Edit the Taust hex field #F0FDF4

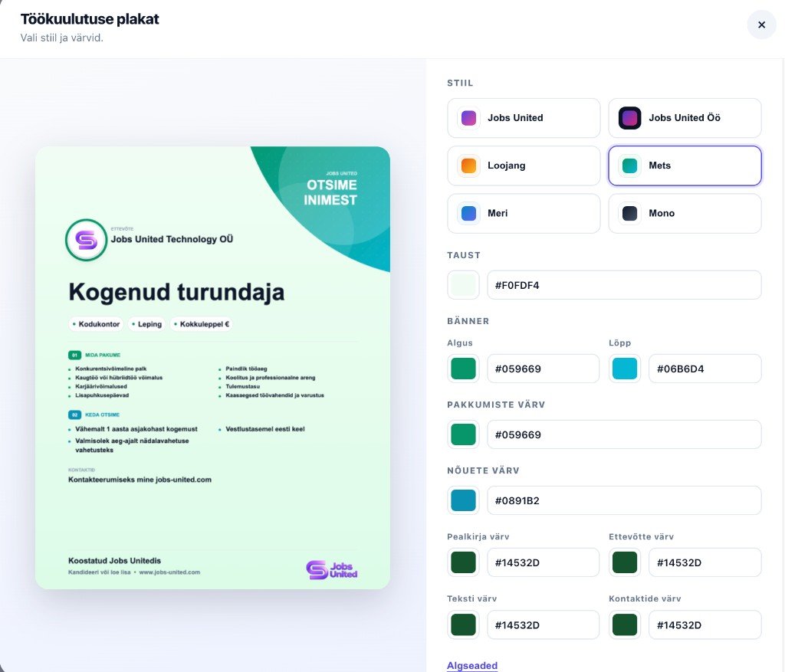[x=624, y=285]
